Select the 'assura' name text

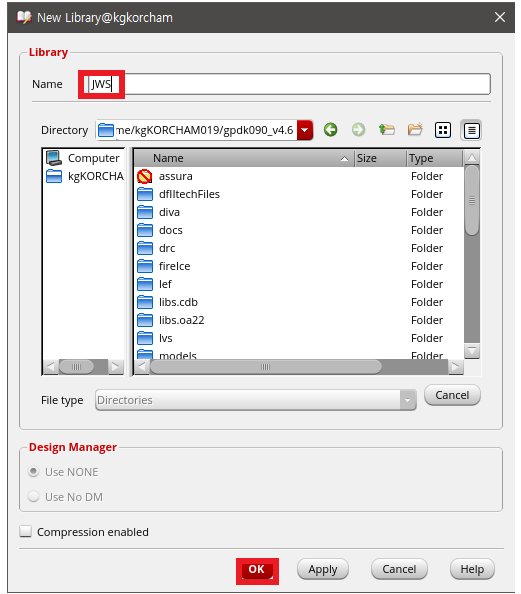tap(175, 176)
